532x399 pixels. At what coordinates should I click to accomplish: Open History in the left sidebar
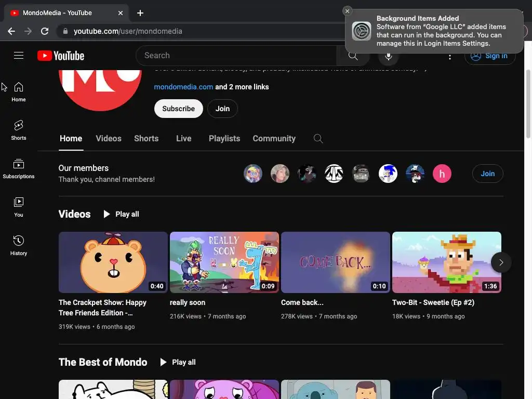coord(19,245)
